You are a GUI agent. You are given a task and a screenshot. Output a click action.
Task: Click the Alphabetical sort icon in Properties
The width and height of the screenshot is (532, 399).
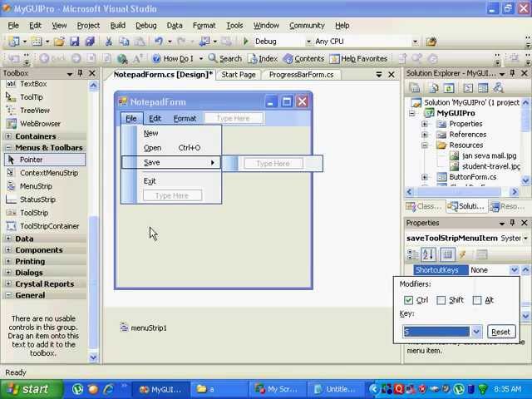[428, 254]
